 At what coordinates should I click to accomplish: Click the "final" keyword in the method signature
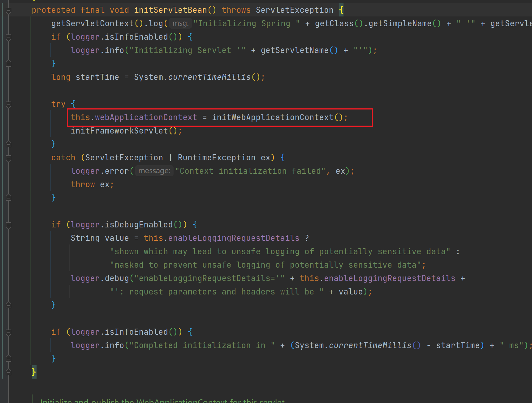point(93,10)
